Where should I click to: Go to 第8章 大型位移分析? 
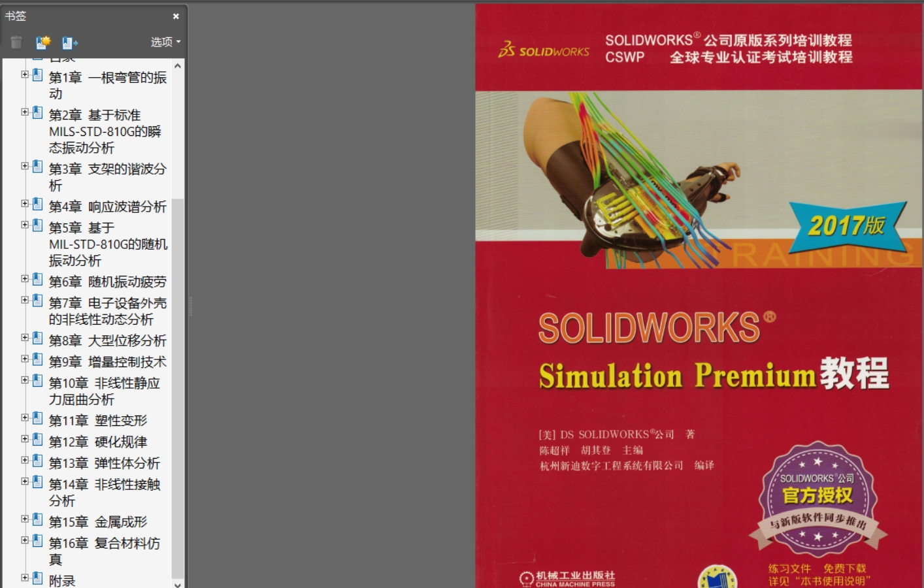tap(108, 340)
